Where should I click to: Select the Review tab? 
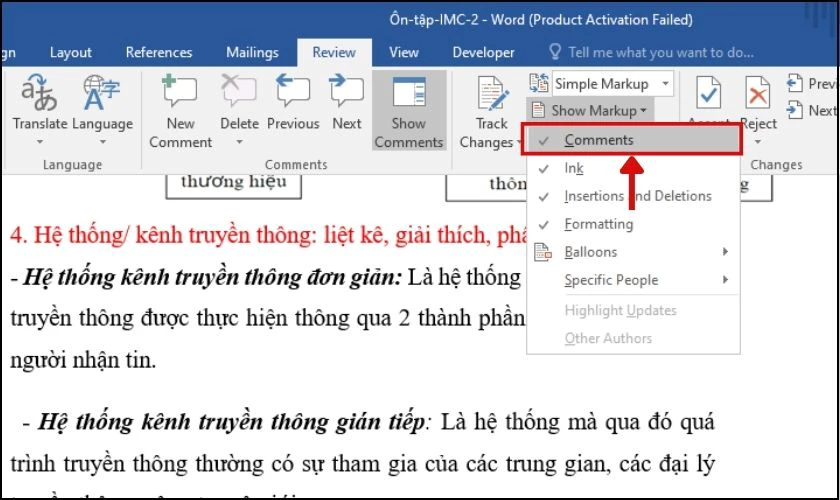(334, 53)
